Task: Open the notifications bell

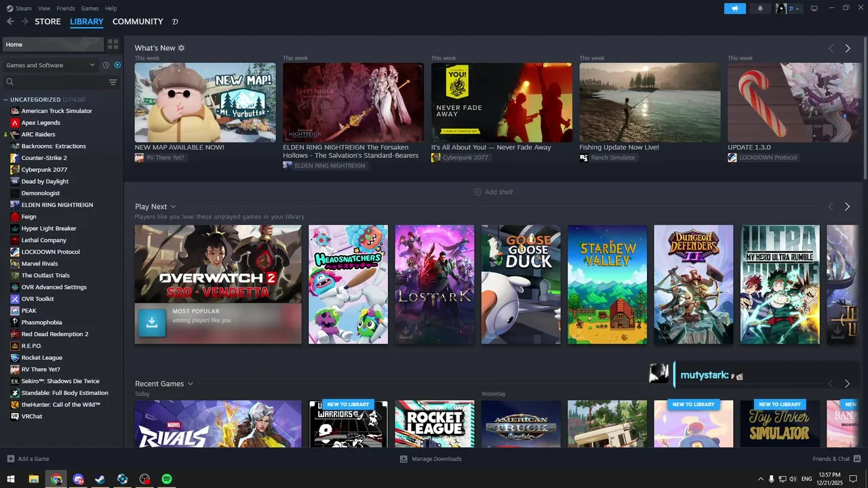Action: [759, 8]
